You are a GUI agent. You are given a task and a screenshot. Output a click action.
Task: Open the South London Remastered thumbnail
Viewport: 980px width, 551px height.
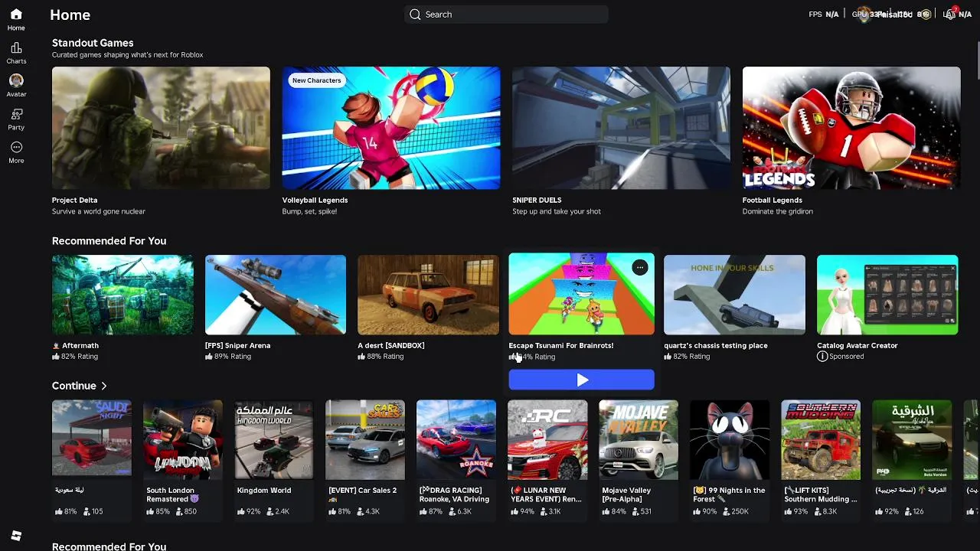(x=183, y=440)
